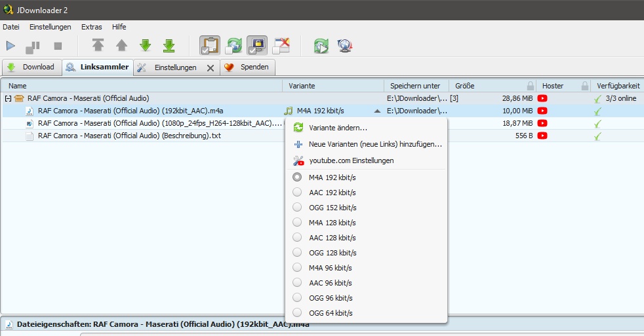Select the M4A 192 kbit/s radio option
This screenshot has width=644, height=336.
[x=297, y=177]
